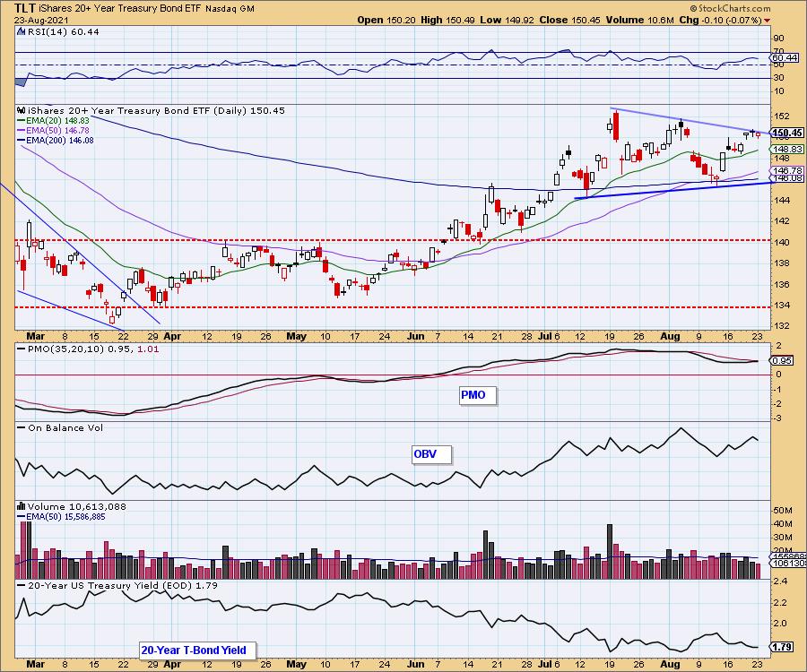
Task: Click the Volume 10,613,088 label
Action: 77,506
